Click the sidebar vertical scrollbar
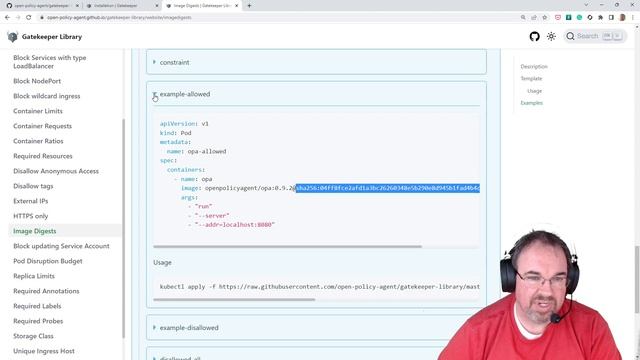Screen dimensions: 640x360 tap(123, 229)
